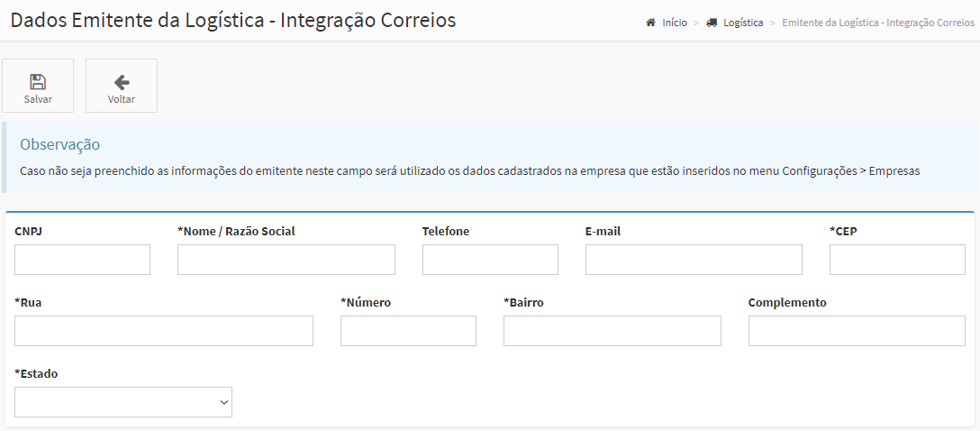The image size is (980, 431).
Task: Click the Voltar back arrow icon
Action: [122, 82]
